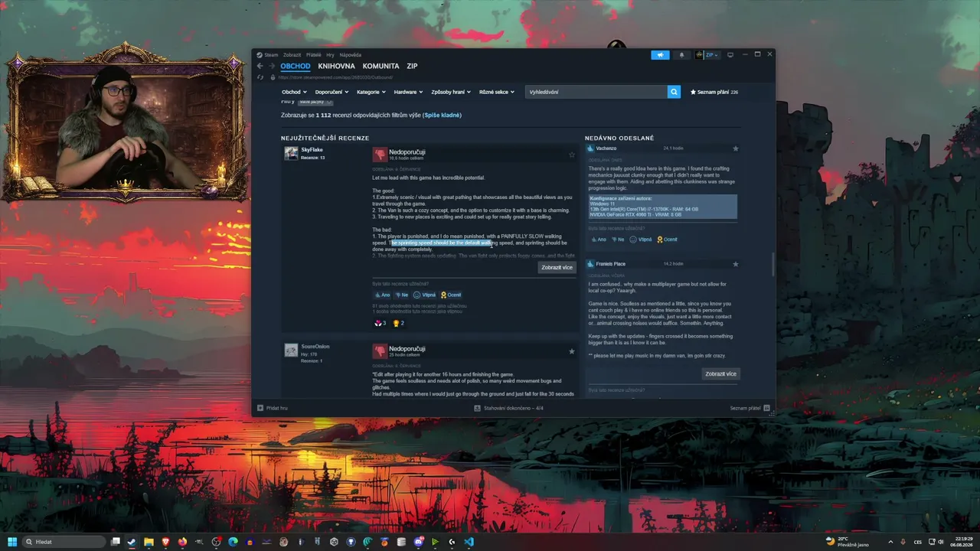Switch Steam to Big Picture mode
Viewport: 980px width, 551px height.
[730, 55]
